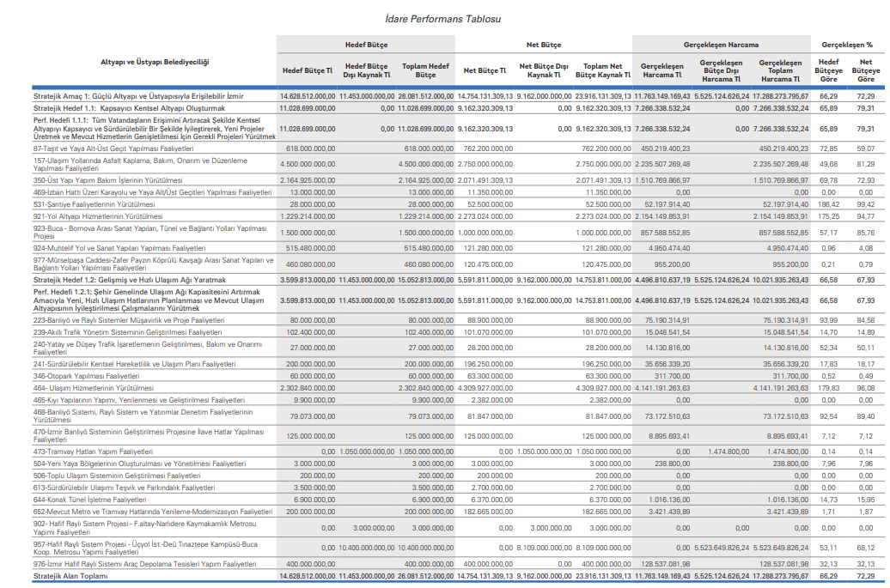Select the Altyapı ve Üstyapı Belediyeciliği header
This screenshot has height=588, width=890.
tap(155, 63)
